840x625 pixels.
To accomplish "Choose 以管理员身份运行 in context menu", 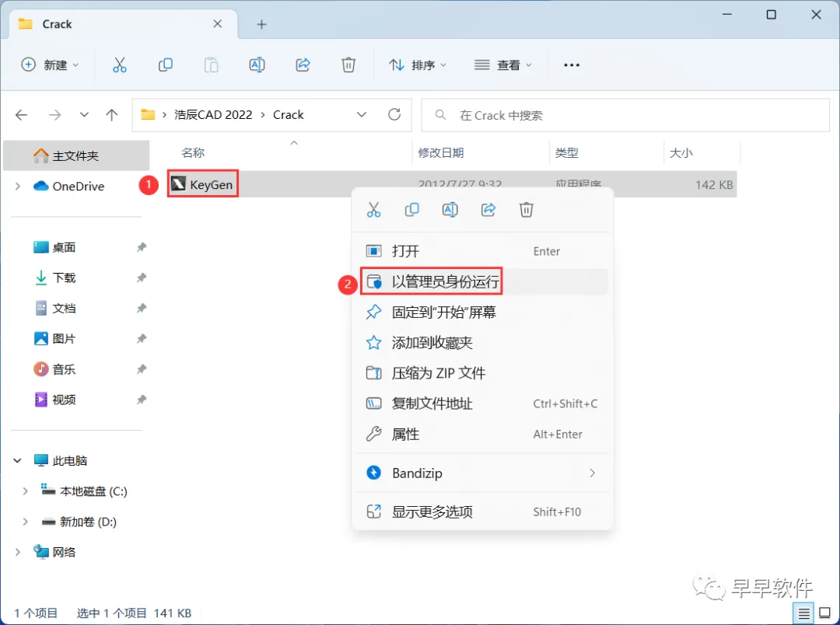I will point(482,281).
